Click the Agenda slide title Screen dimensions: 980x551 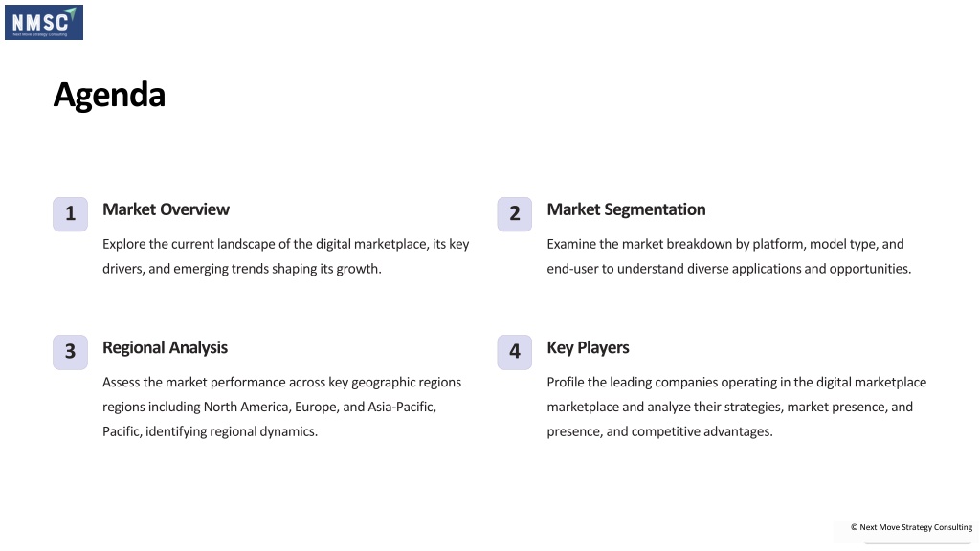pyautogui.click(x=109, y=96)
